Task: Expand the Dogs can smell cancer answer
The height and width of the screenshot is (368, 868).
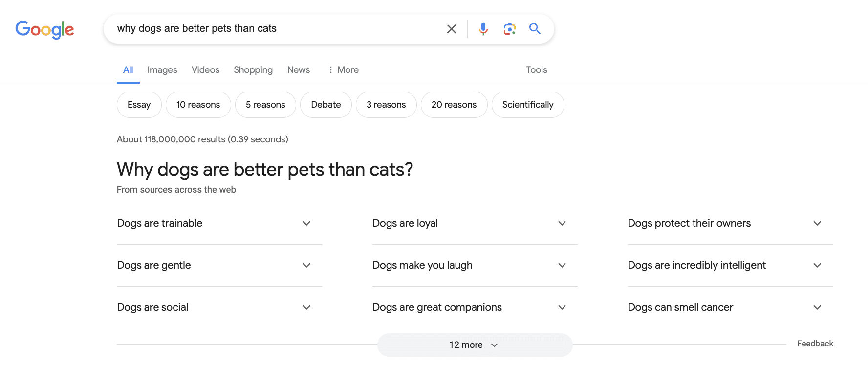Action: [817, 307]
